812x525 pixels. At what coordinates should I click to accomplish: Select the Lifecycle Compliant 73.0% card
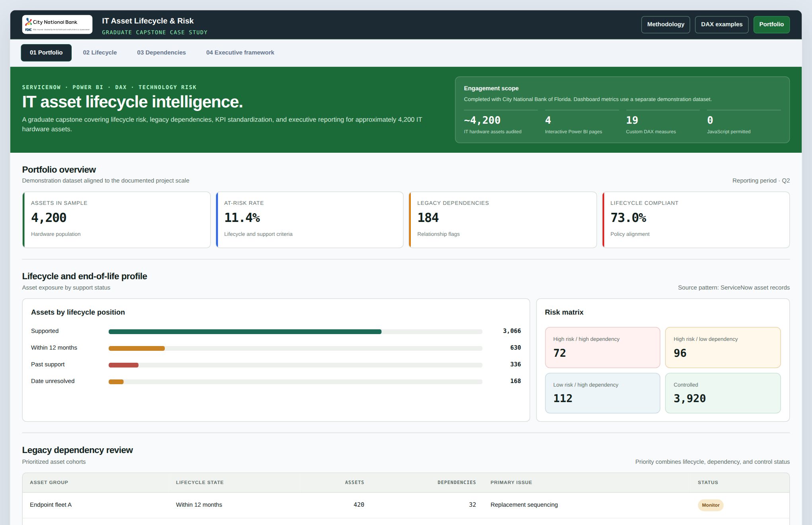[x=696, y=220]
